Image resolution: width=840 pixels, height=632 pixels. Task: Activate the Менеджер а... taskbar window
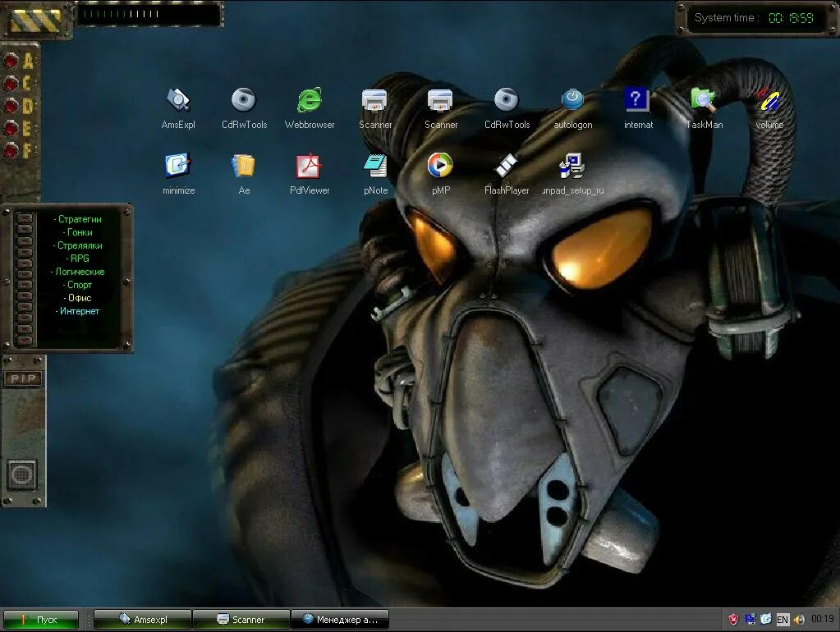click(x=340, y=620)
